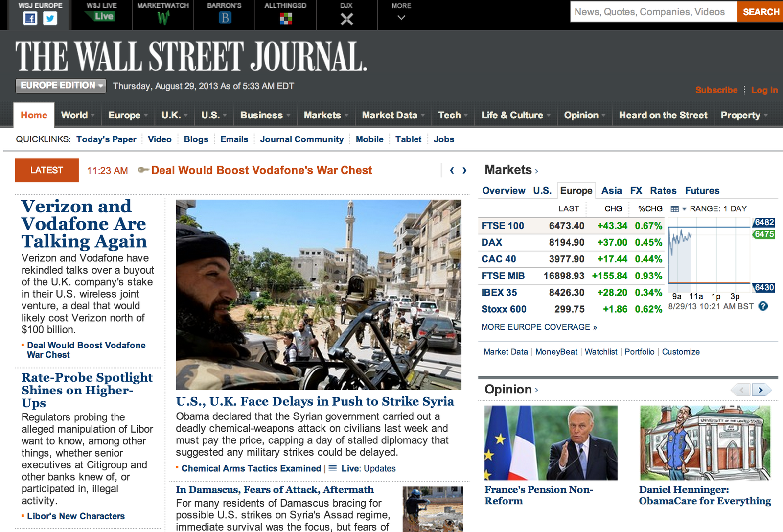Show previous latest headline arrow

point(452,170)
